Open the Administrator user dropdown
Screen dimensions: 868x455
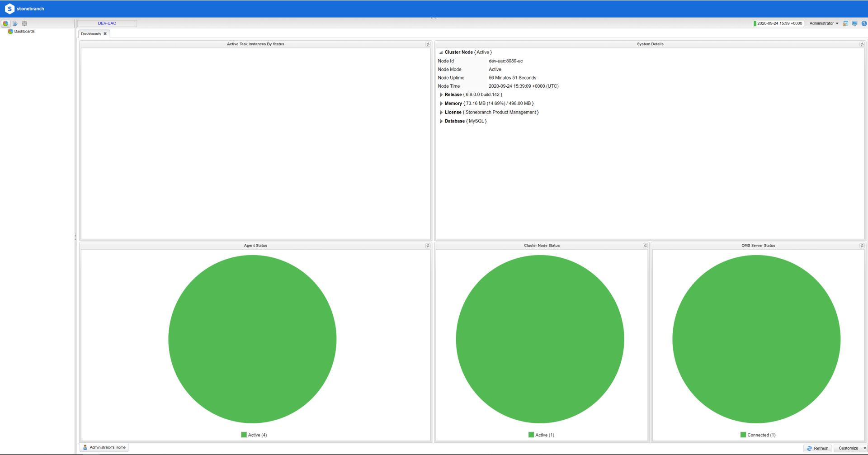(x=823, y=24)
